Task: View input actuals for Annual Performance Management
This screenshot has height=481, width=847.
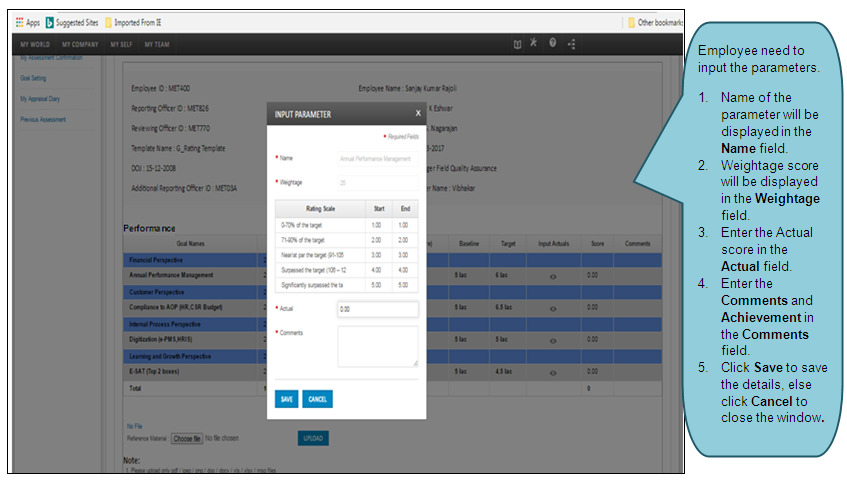Action: [x=553, y=276]
